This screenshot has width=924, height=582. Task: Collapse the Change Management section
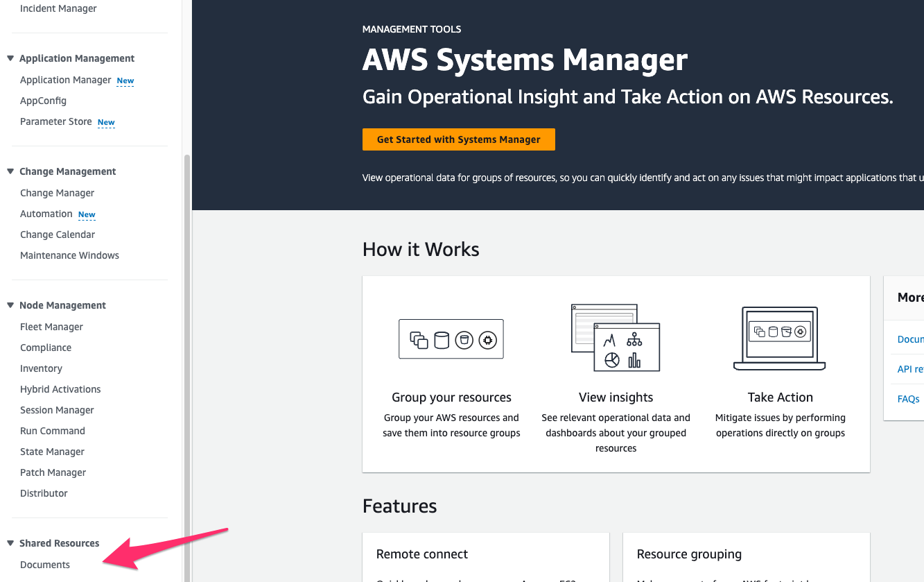click(10, 171)
